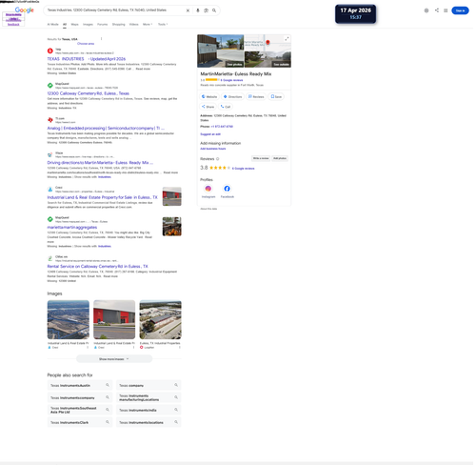The image size is (476, 465).
Task: Open Instagram profile icon in knowledge panel
Action: (x=208, y=189)
